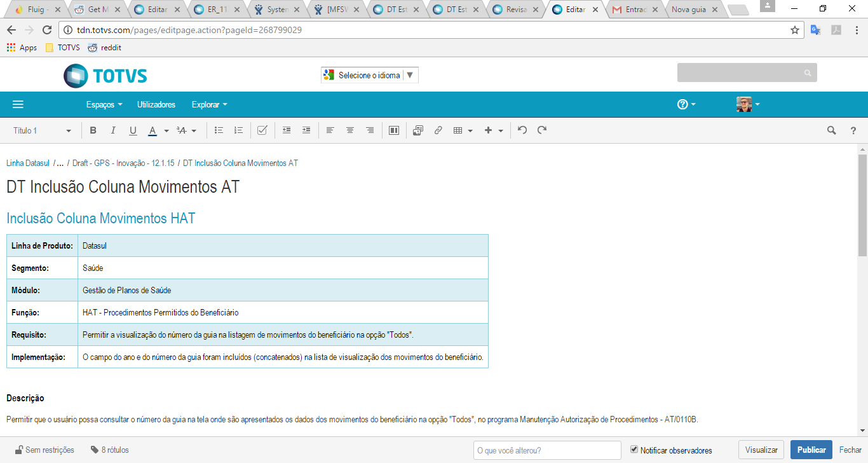Viewport: 868px width, 463px height.
Task: Toggle bold formatting in editor toolbar
Action: [93, 130]
